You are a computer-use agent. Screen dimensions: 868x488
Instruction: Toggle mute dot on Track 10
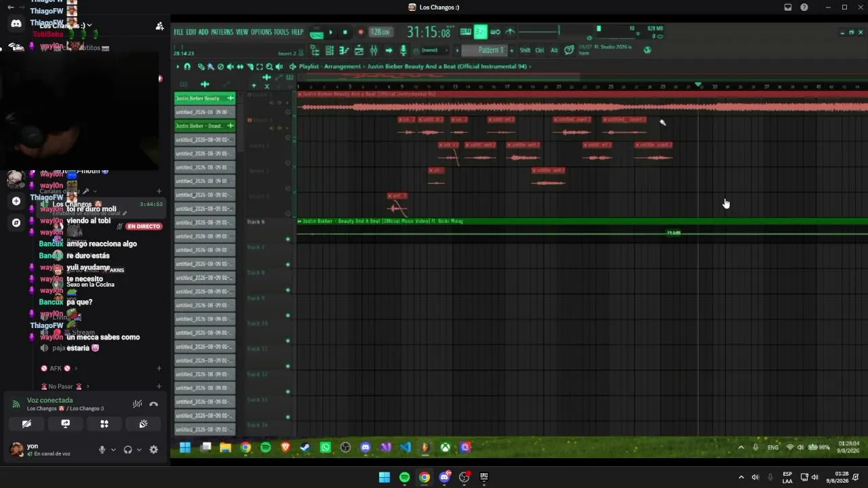click(x=288, y=341)
